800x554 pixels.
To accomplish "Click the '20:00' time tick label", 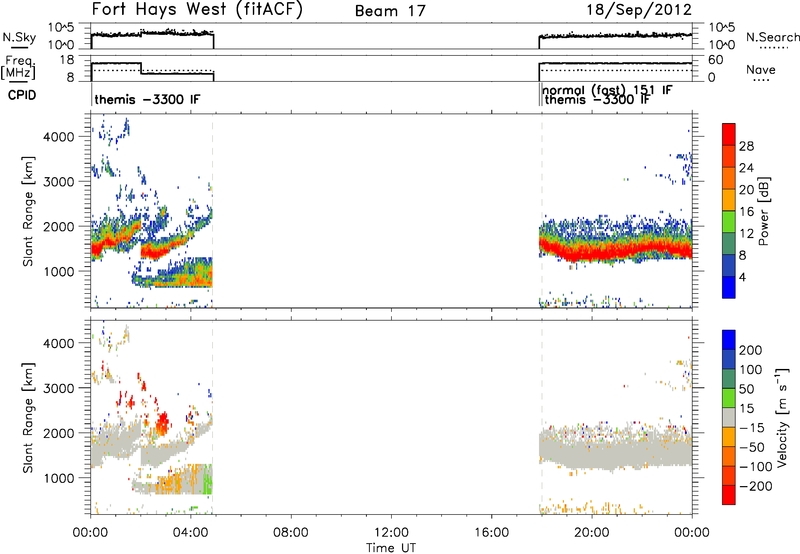I will click(x=591, y=533).
